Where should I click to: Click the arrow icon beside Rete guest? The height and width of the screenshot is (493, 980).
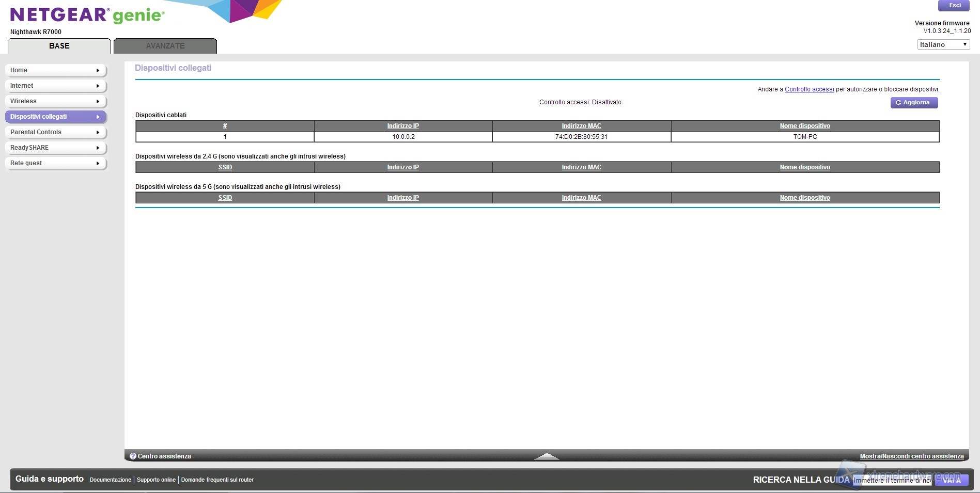coord(98,164)
